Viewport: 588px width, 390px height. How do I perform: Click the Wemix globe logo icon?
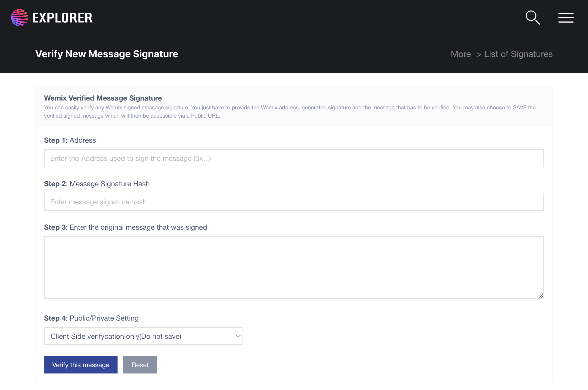click(20, 18)
